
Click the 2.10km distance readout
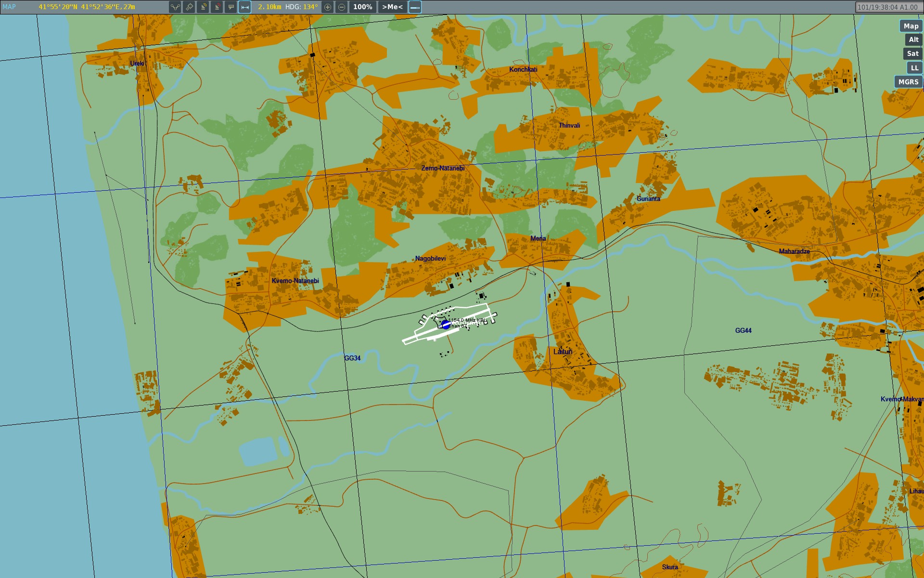point(269,7)
